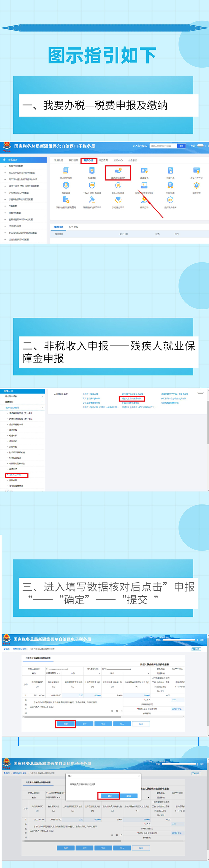The width and height of the screenshot is (209, 868).
Task: Open the 矿区使用费年度申报 link
Action: (131, 403)
